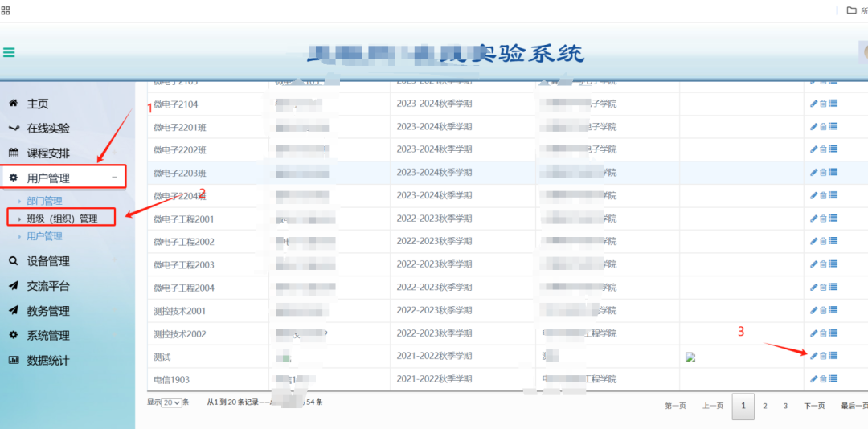868x429 pixels.
Task: Edit the 微电子2201班 row with pencil icon
Action: 813,127
